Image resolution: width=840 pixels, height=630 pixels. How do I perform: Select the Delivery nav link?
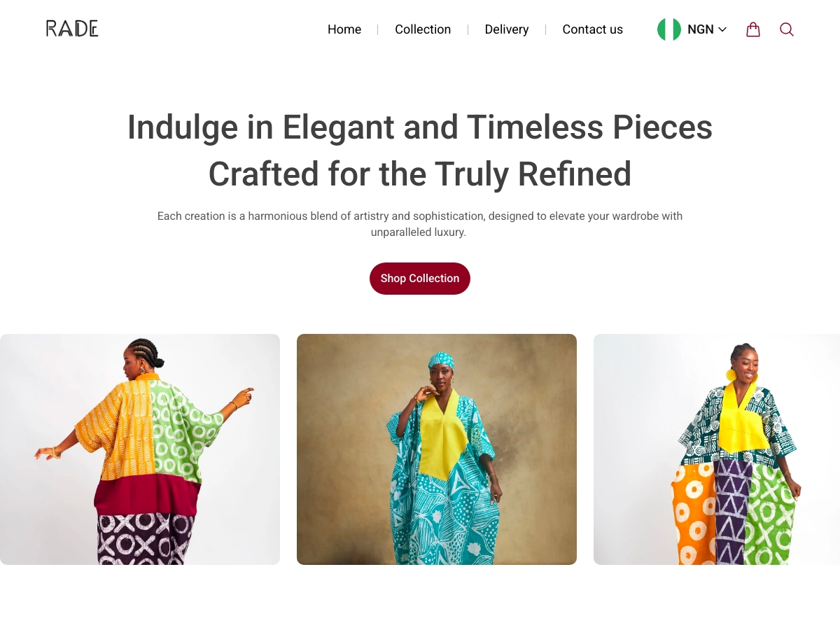click(x=507, y=29)
